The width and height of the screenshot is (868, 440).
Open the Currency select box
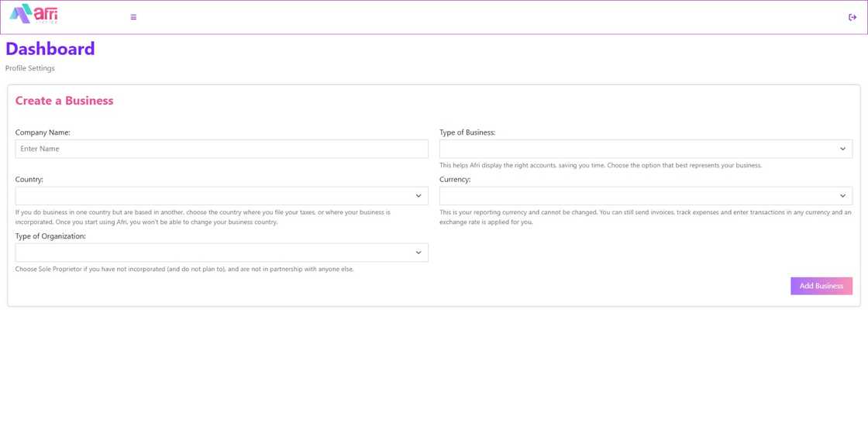pos(635,196)
